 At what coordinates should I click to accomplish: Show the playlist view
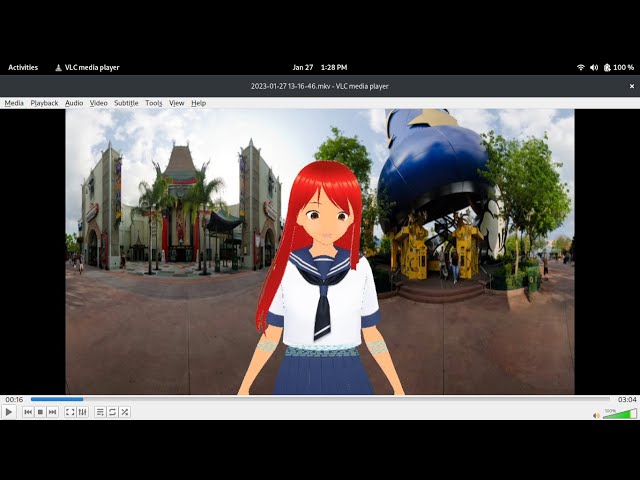click(100, 412)
